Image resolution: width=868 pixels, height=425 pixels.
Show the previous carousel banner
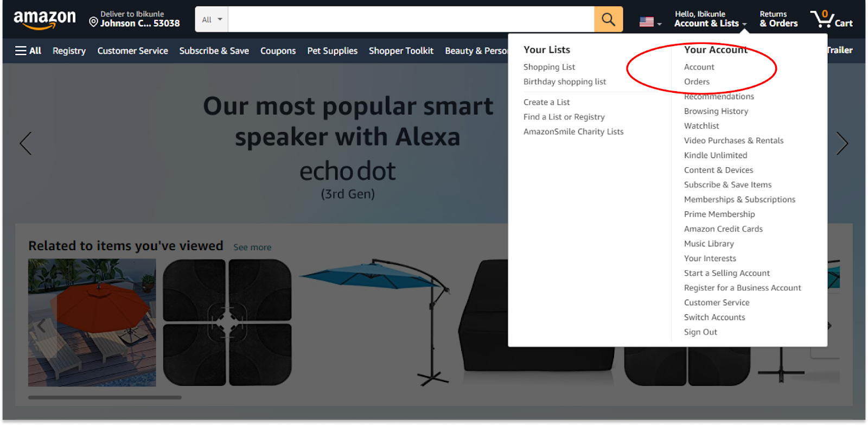pos(25,143)
